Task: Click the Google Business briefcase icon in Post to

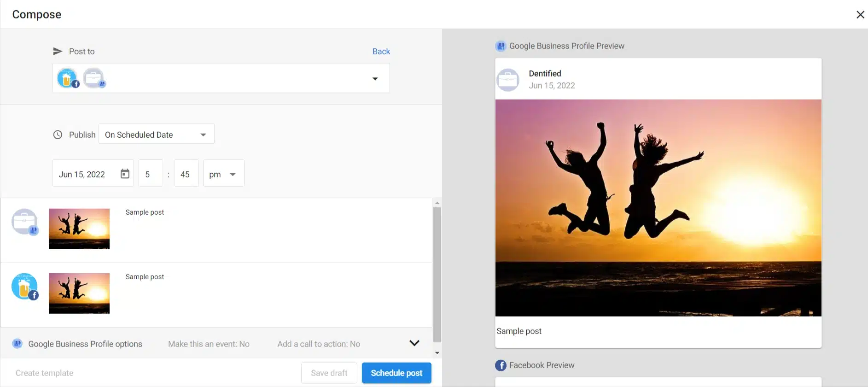Action: point(94,78)
